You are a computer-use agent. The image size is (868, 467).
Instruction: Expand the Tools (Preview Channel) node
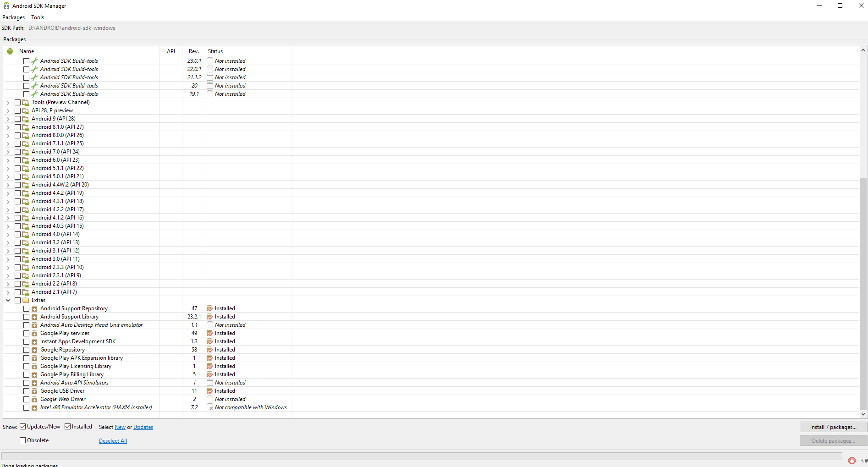(8, 102)
